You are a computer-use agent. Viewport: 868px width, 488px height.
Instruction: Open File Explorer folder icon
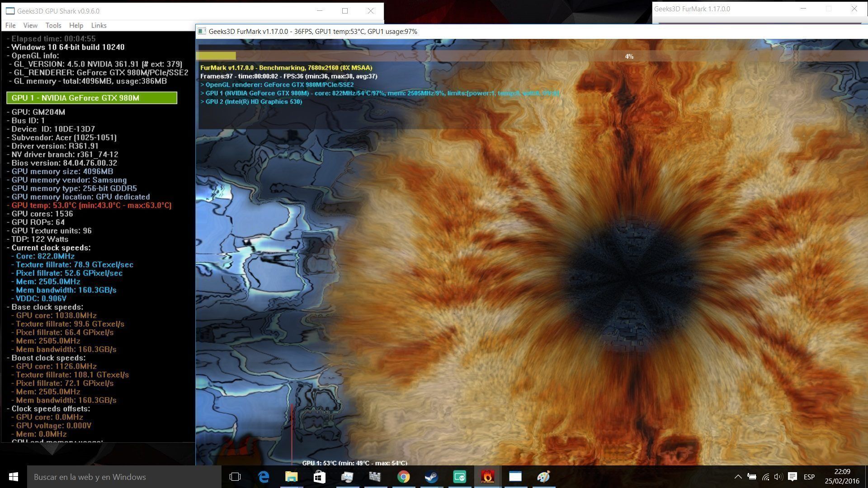[292, 477]
